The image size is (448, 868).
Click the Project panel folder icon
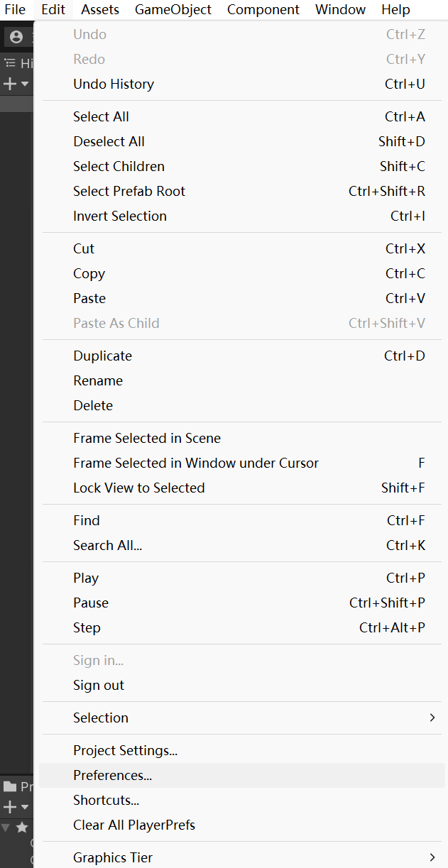pyautogui.click(x=10, y=786)
